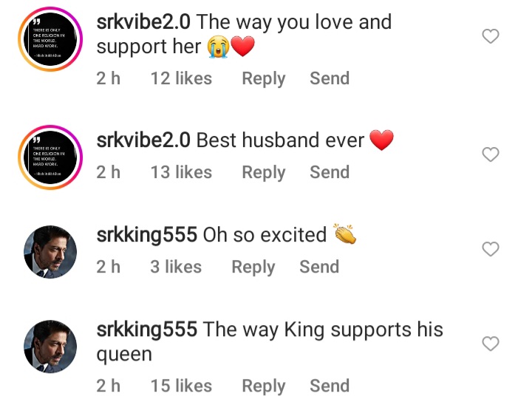Reply to 'Oh so excited' comment
532x399 pixels.
pos(253,267)
